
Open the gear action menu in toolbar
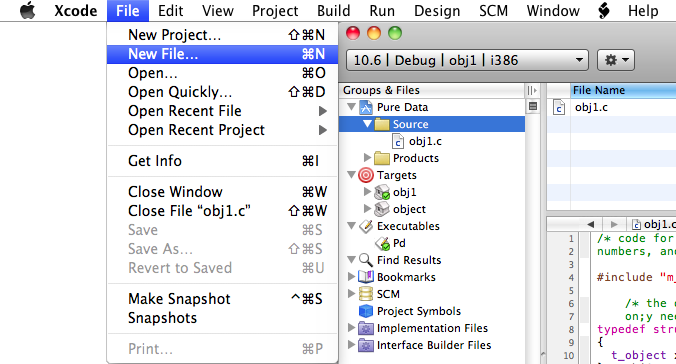point(616,60)
